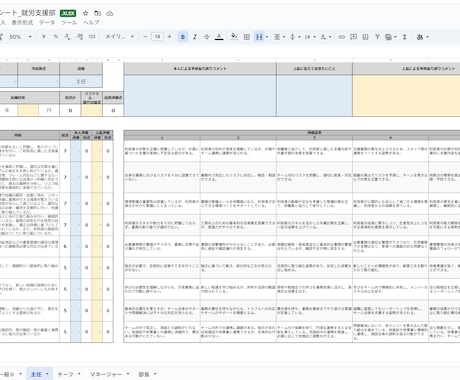Viewport: 460px width, 380px height.
Task: Toggle strikethrough formatting
Action: 207,37
